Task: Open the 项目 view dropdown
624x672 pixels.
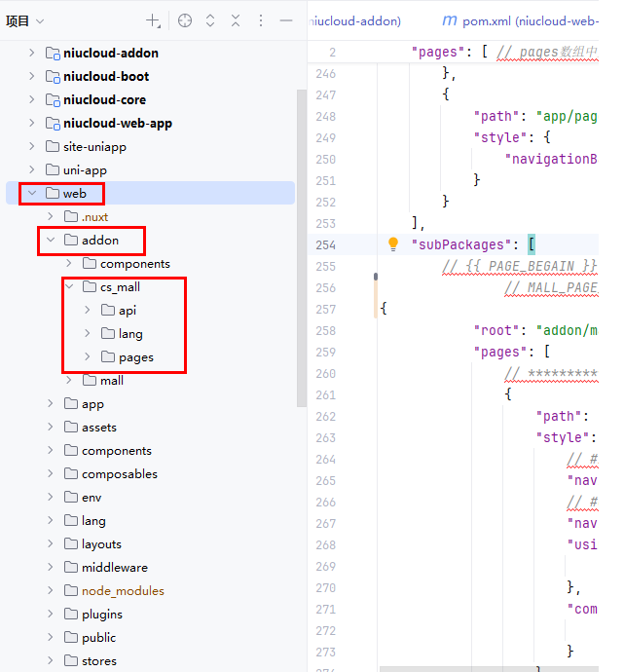Action: click(25, 20)
